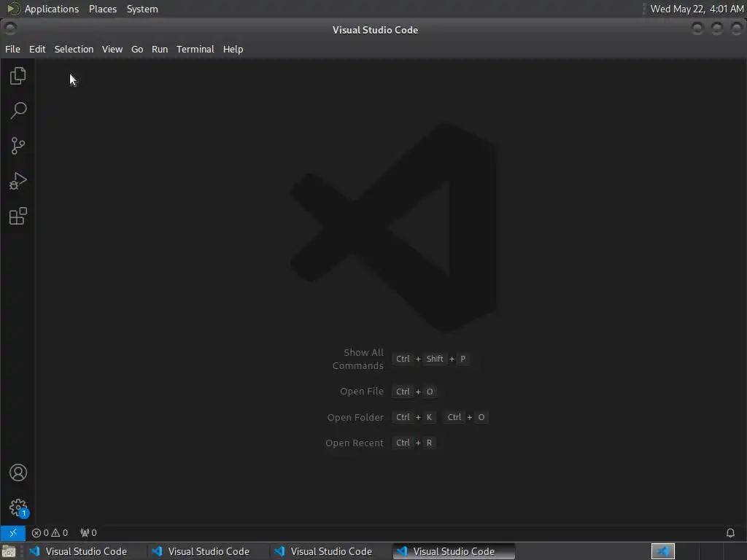Screen dimensions: 747x560
Task: Open the Extensions view
Action: pos(18,216)
